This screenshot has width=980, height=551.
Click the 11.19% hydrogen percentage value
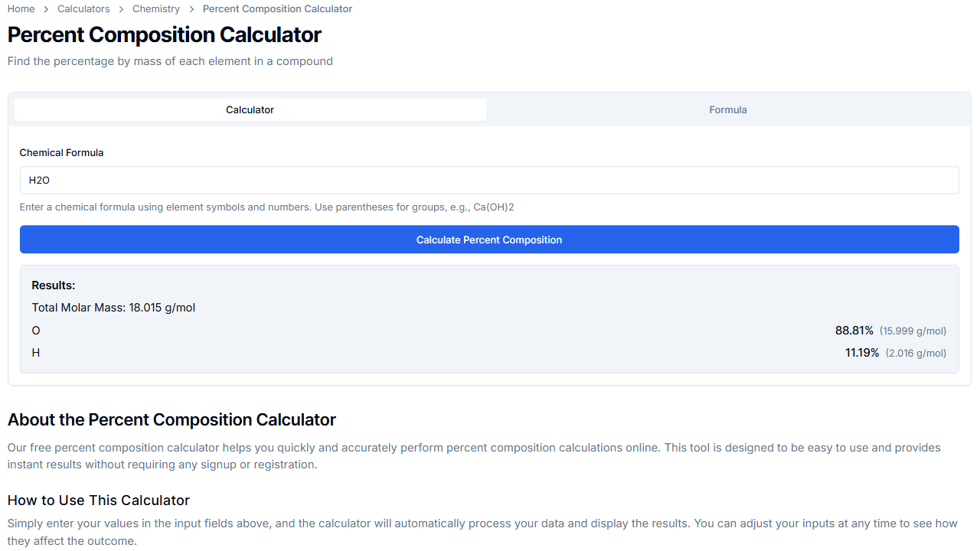point(862,353)
